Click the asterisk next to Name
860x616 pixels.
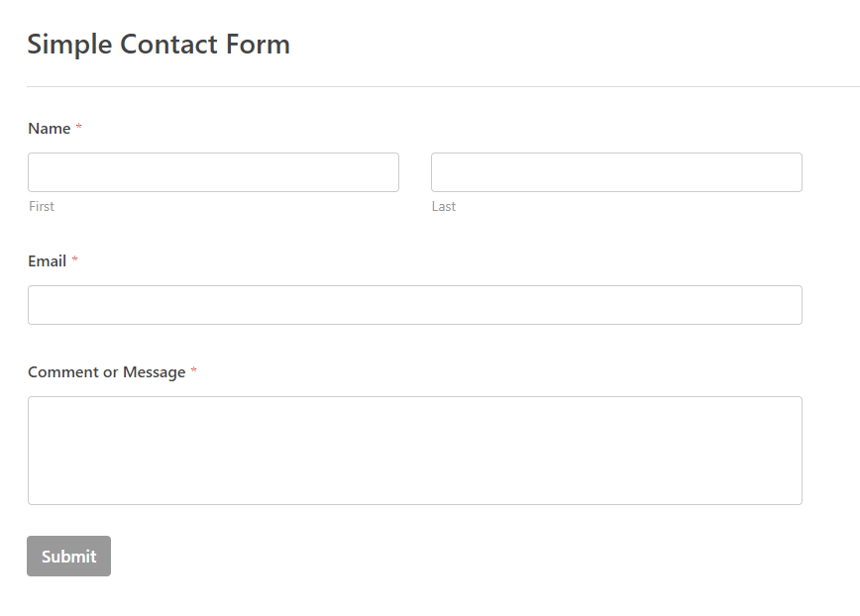[x=78, y=128]
